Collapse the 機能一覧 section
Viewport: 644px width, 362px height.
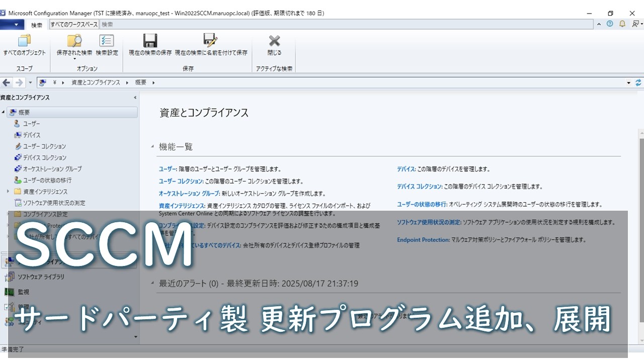click(152, 147)
